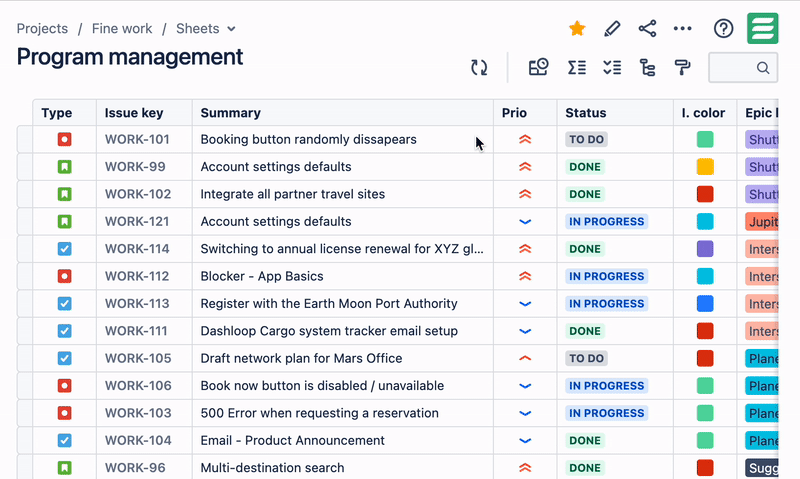The image size is (800, 479).
Task: Open issue key WORK-99 link
Action: pos(135,167)
